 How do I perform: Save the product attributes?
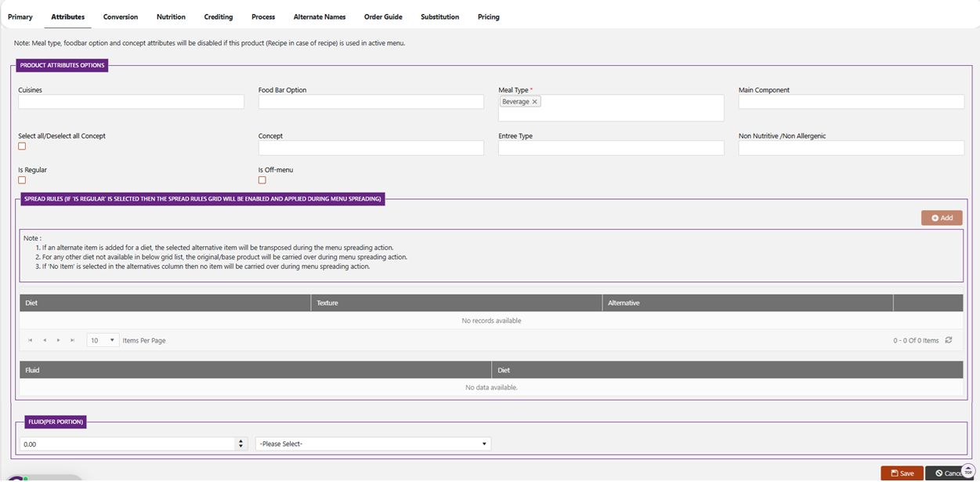pos(902,473)
